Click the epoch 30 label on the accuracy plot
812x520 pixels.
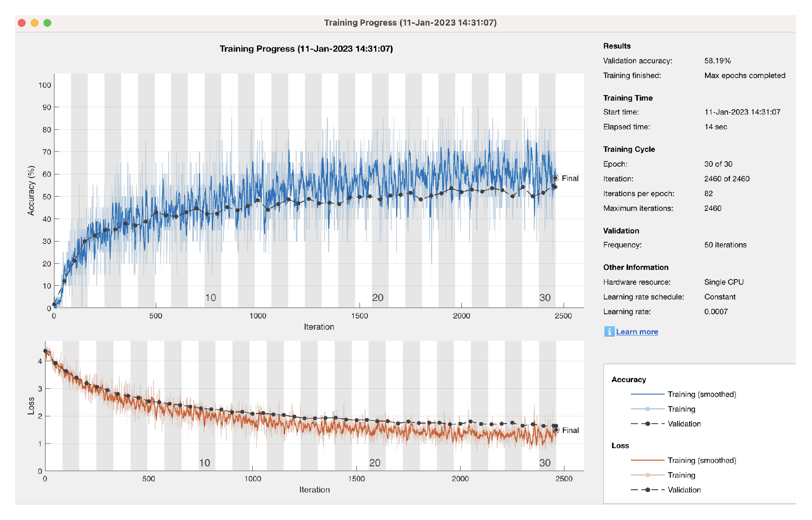point(545,298)
